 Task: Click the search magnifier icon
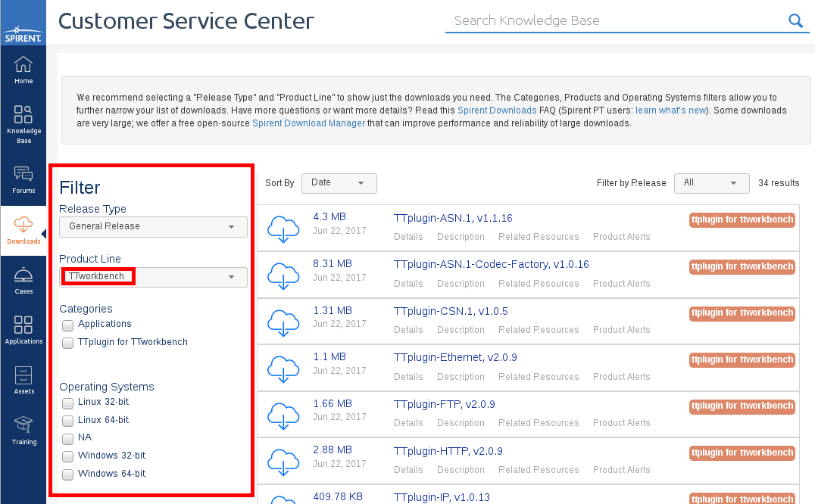(795, 20)
